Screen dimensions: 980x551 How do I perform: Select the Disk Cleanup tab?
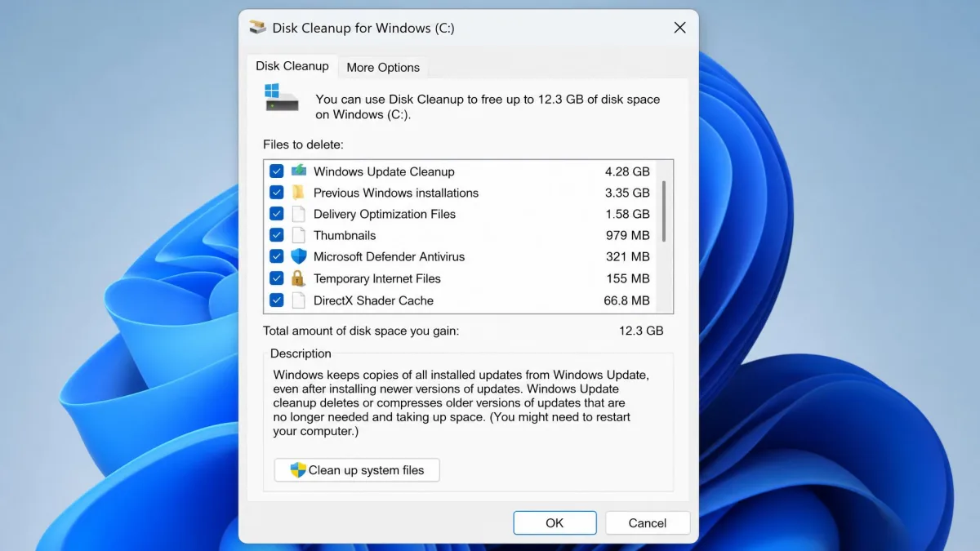[292, 66]
